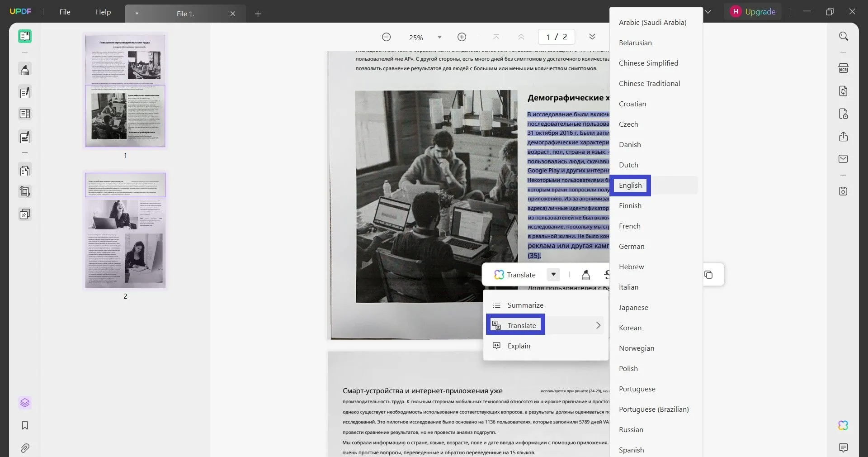Viewport: 868px width, 457px height.
Task: Click the copy icon beside the floating toolbar
Action: [709, 275]
